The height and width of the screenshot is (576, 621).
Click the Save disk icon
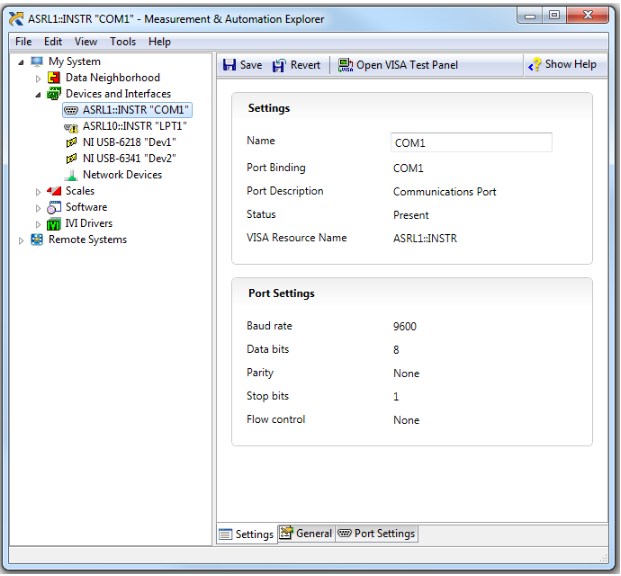[x=229, y=65]
